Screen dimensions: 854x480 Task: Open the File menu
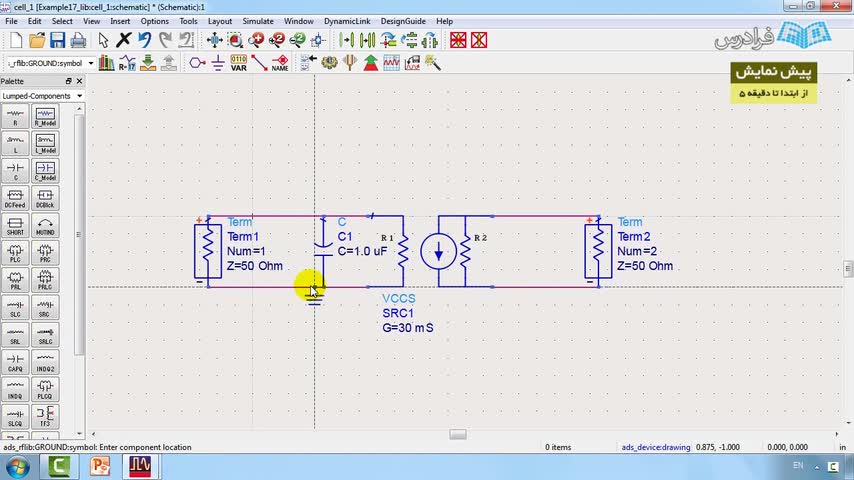pyautogui.click(x=11, y=21)
